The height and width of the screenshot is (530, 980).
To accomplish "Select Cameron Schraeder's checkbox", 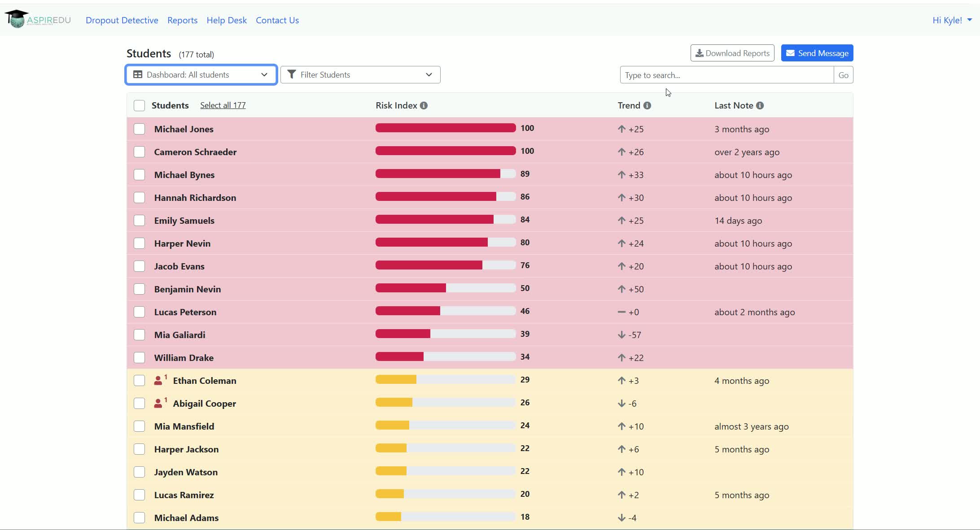I will 139,152.
